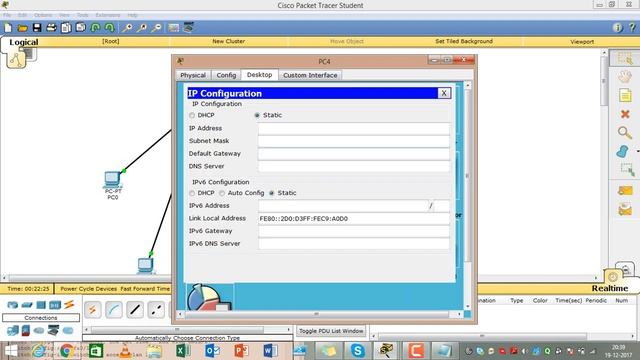Choose the Select tool in right sidebar

pos(625,58)
